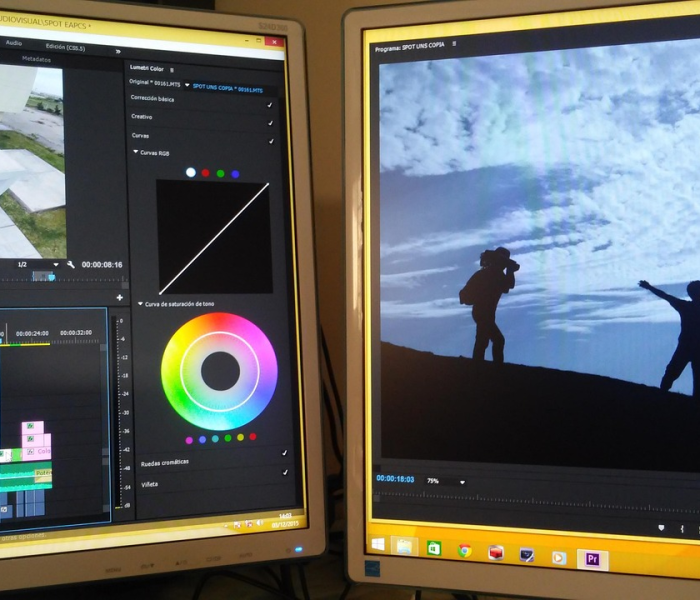
Task: Open the 75% zoom level dropdown
Action: (462, 481)
